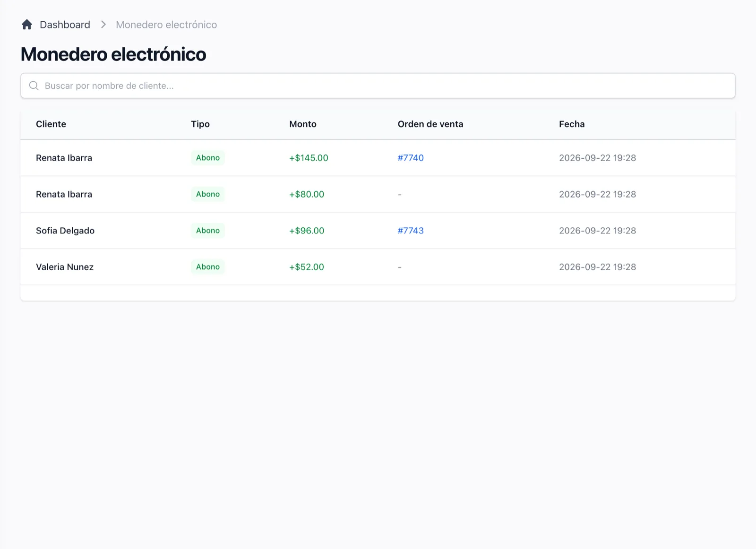This screenshot has width=756, height=549.
Task: Click the Monedero electrónico page heading
Action: coord(113,54)
